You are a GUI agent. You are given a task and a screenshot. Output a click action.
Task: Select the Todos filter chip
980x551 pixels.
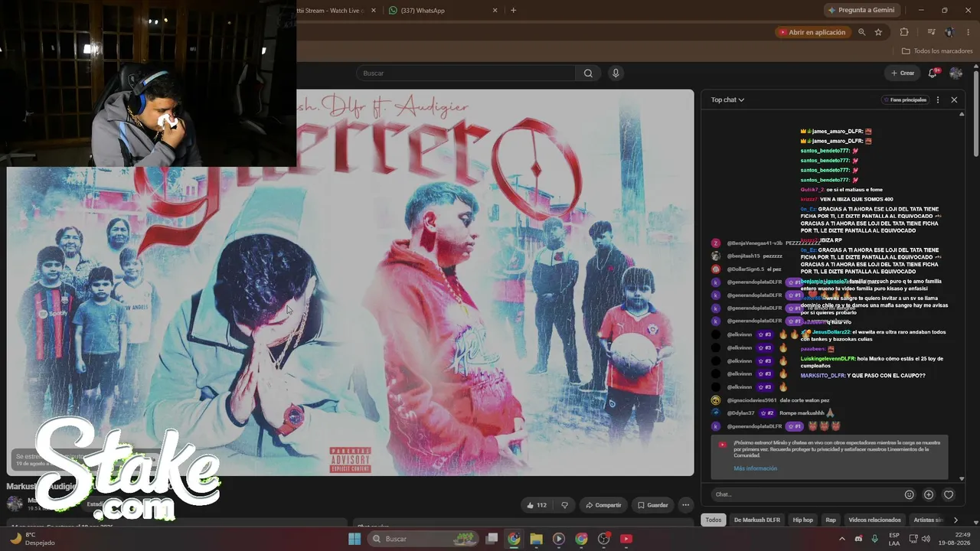tap(714, 520)
